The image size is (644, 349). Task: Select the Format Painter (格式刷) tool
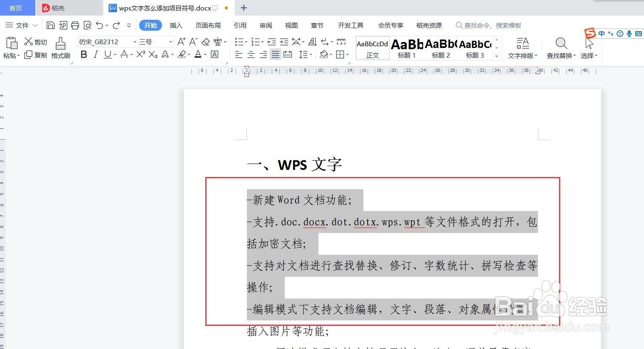tap(60, 48)
